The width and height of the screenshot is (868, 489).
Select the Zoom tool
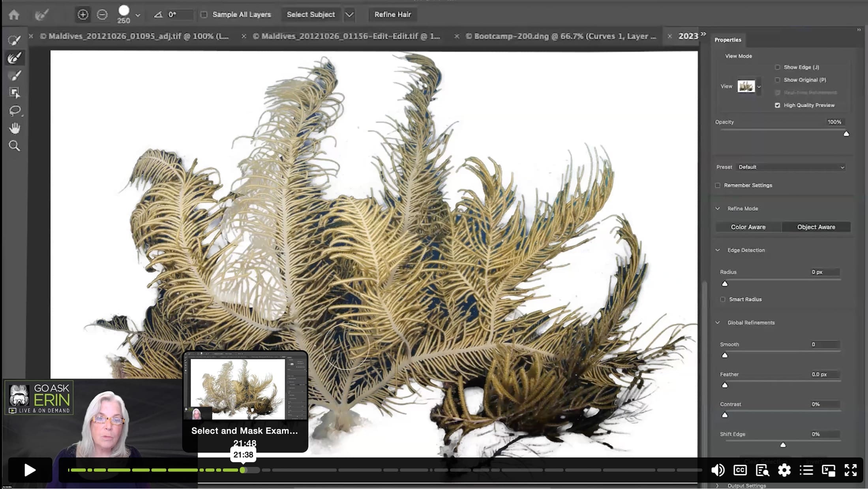tap(15, 146)
